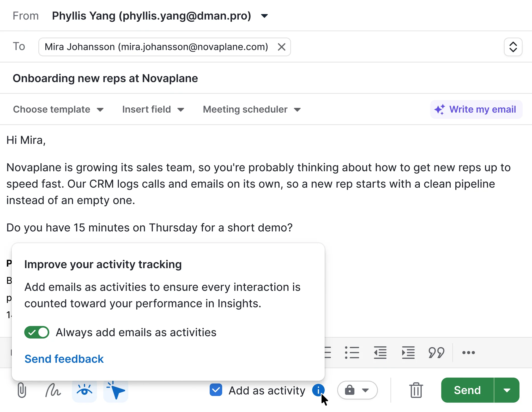Click the info icon beside Add as activity

pos(318,390)
